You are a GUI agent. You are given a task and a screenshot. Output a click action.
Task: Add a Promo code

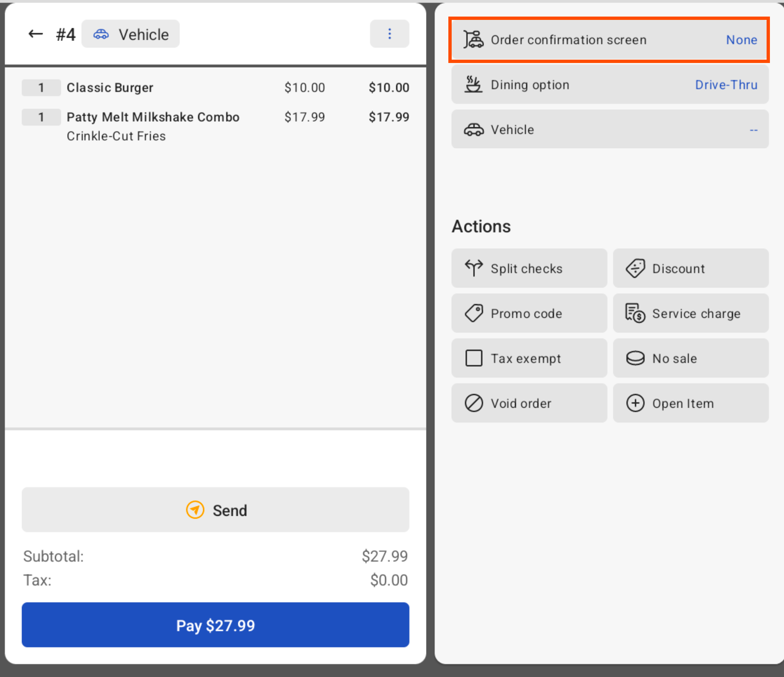529,313
